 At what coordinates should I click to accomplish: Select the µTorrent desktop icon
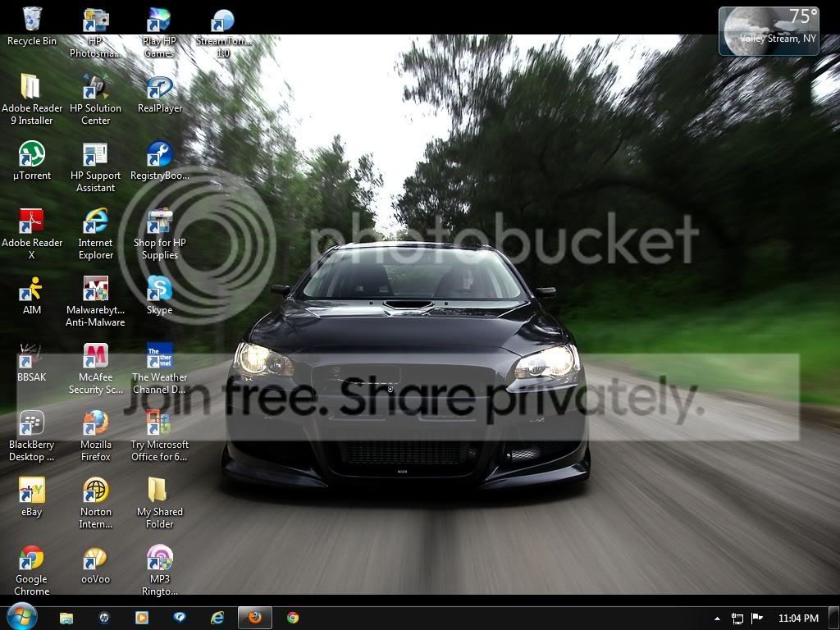pos(32,161)
